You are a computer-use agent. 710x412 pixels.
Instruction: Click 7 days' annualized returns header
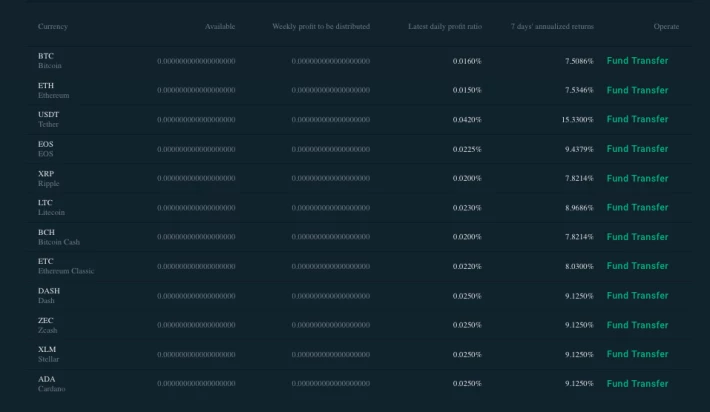(x=552, y=26)
